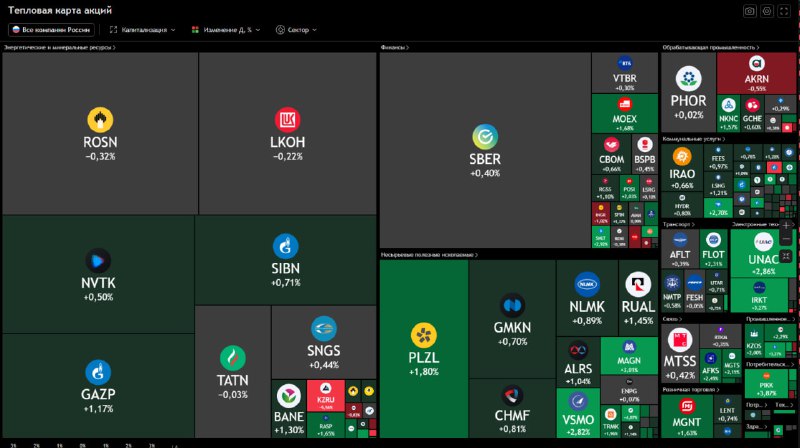Click the SNGS Surgutneftegas logo
This screenshot has width=800, height=448.
pos(323,329)
